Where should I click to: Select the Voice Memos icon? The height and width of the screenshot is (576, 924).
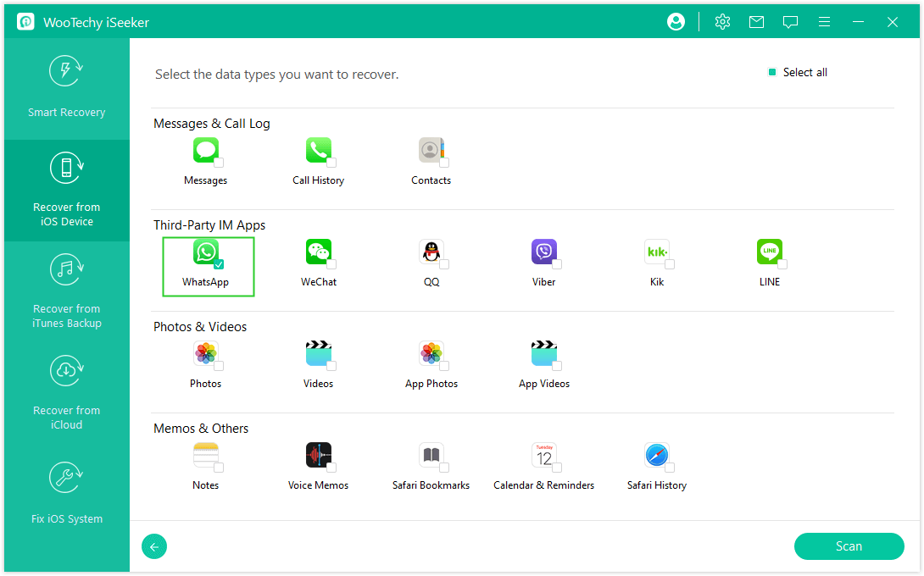point(318,455)
